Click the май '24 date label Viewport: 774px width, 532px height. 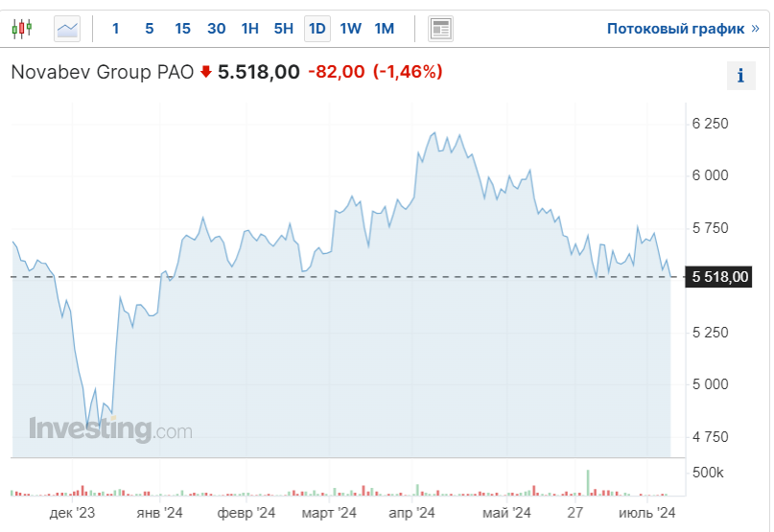(x=506, y=513)
